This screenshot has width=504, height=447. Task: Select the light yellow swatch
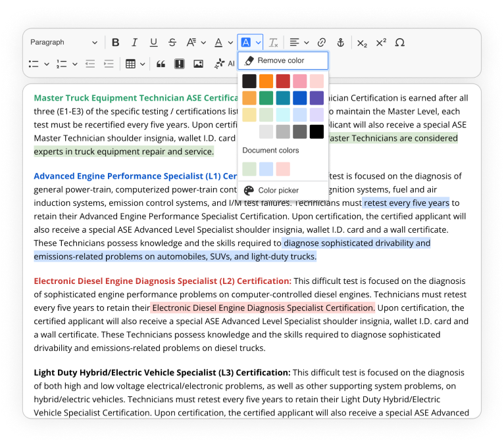[249, 114]
